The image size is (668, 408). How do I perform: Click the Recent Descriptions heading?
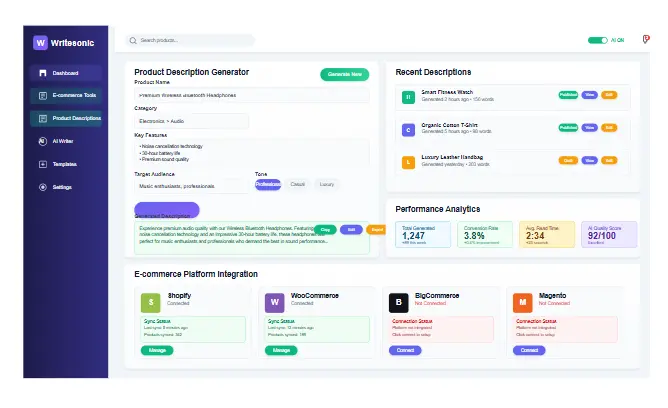[433, 72]
